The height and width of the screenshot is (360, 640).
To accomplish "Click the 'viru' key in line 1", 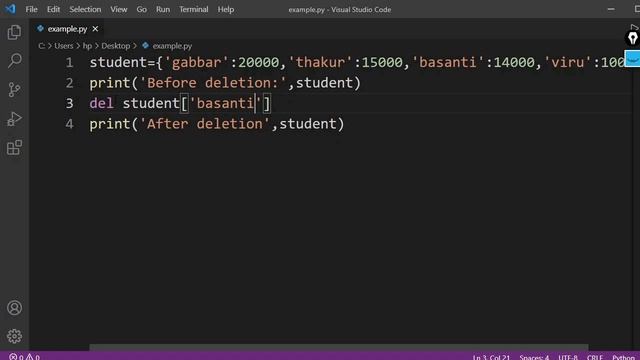I will (568, 62).
